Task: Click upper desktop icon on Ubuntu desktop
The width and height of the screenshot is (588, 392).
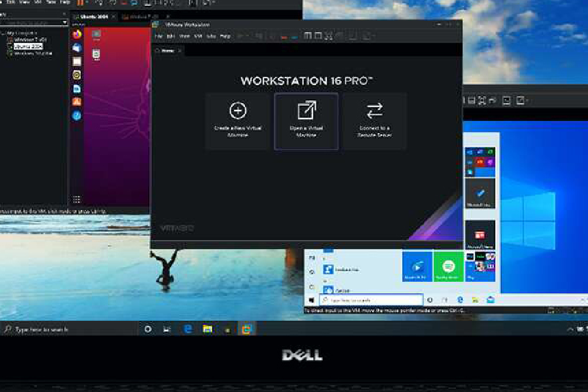Action: (x=96, y=35)
